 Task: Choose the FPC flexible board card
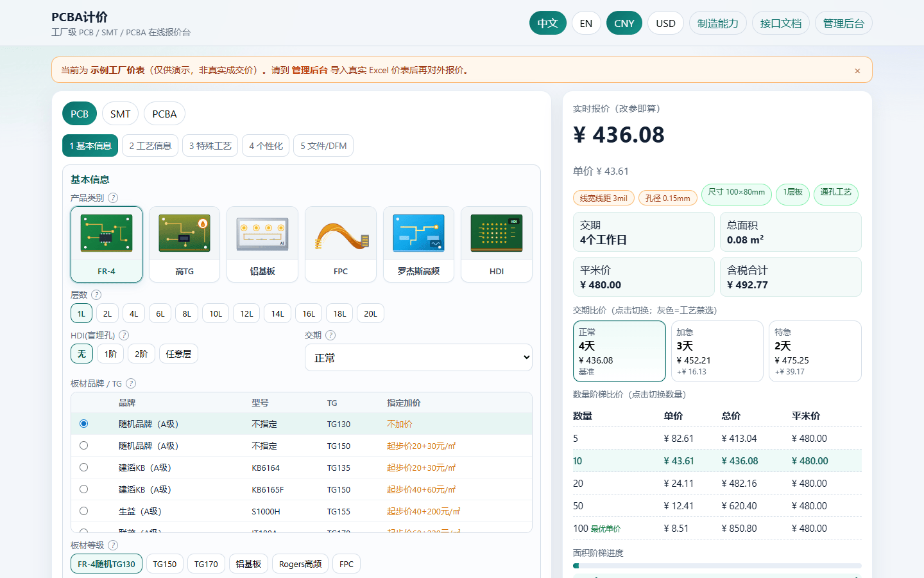pyautogui.click(x=341, y=244)
